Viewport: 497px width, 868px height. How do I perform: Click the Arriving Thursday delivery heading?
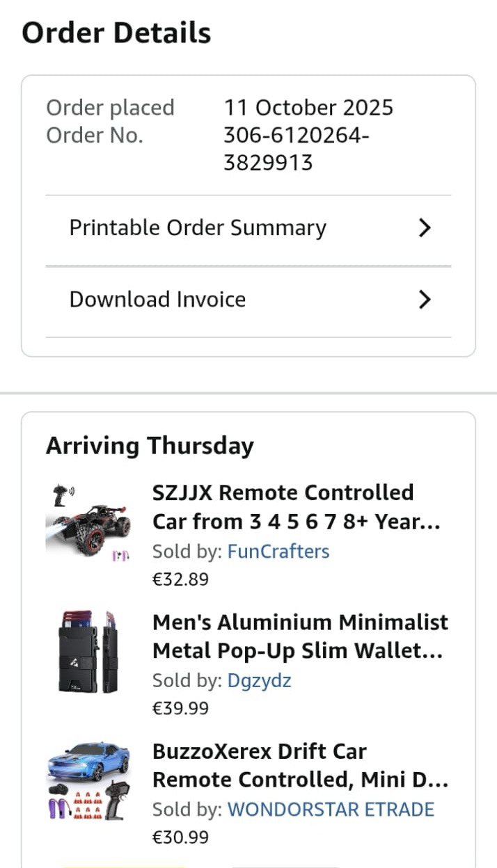[x=150, y=446]
